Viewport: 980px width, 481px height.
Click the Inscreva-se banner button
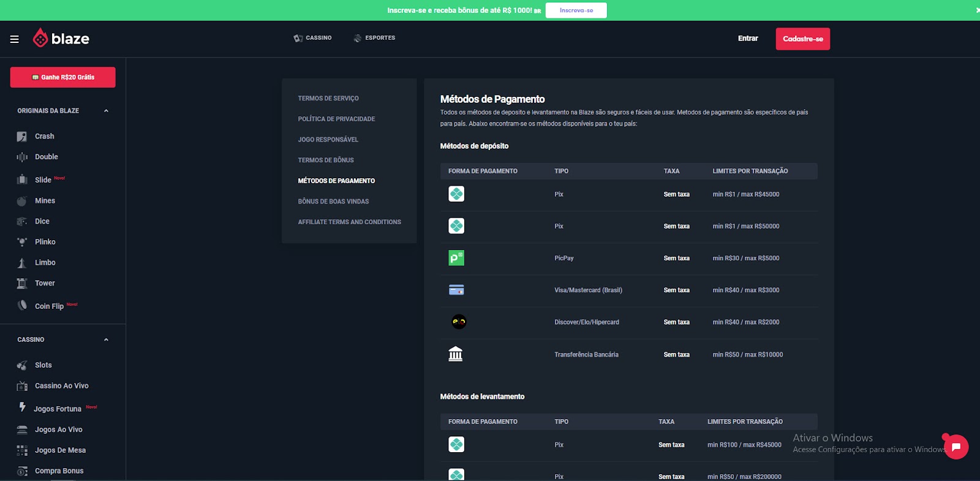[x=576, y=10]
